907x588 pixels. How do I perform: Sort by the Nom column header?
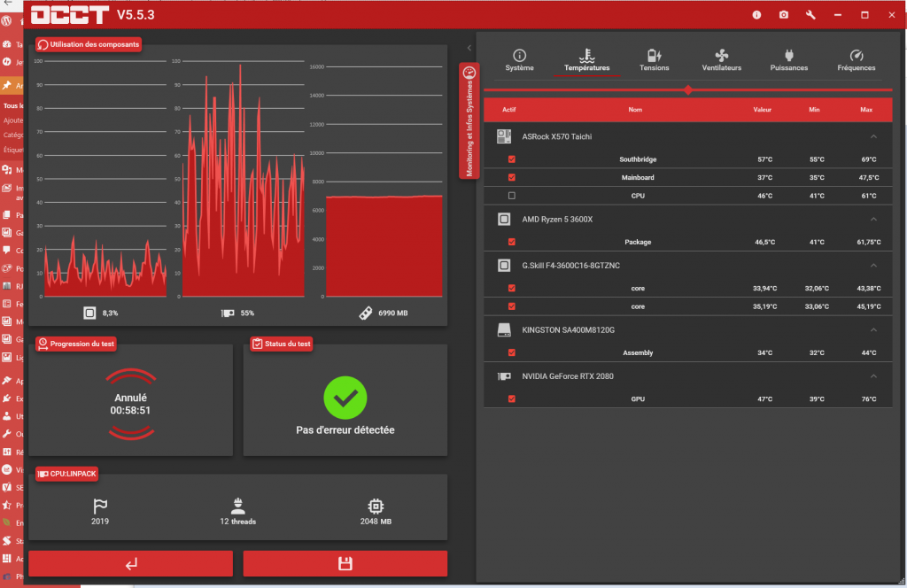(635, 109)
